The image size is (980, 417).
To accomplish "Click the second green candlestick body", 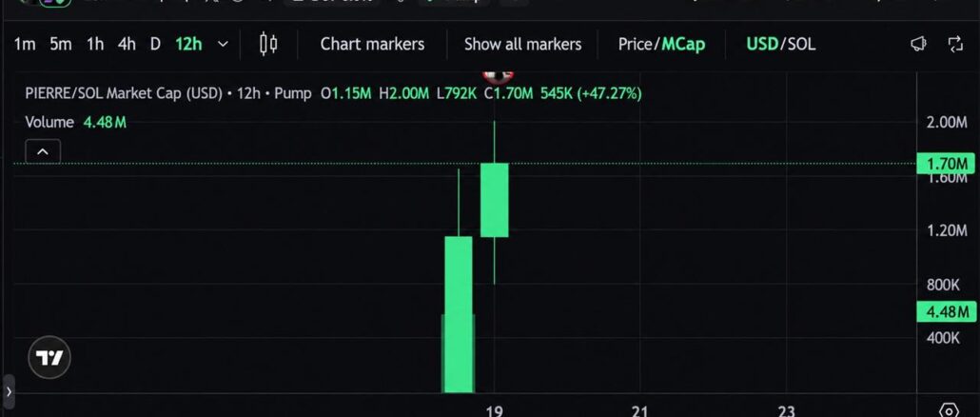I will point(495,200).
